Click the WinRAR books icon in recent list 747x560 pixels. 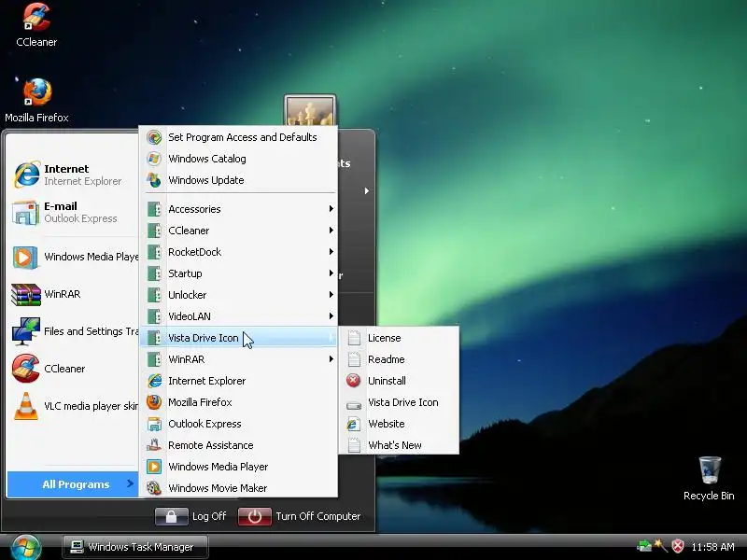(x=26, y=294)
